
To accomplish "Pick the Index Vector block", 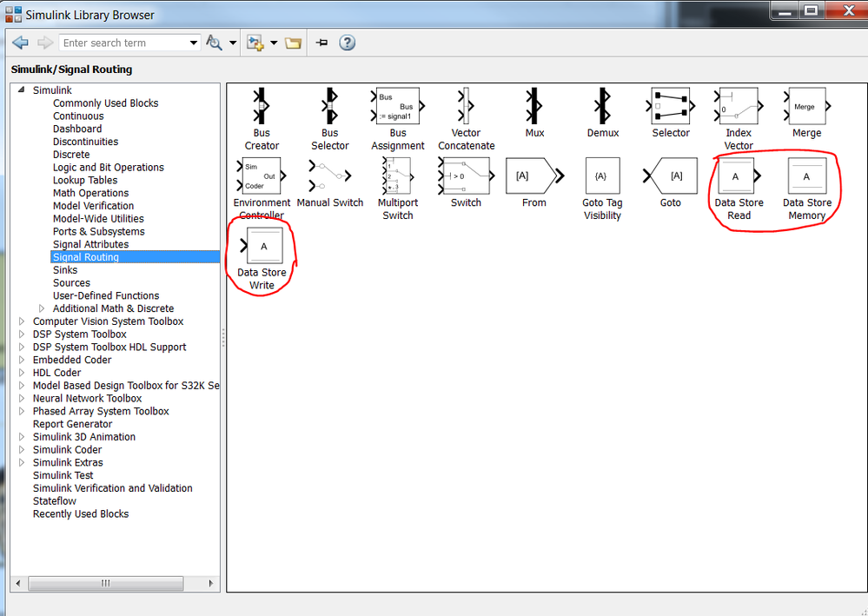I will (x=739, y=106).
